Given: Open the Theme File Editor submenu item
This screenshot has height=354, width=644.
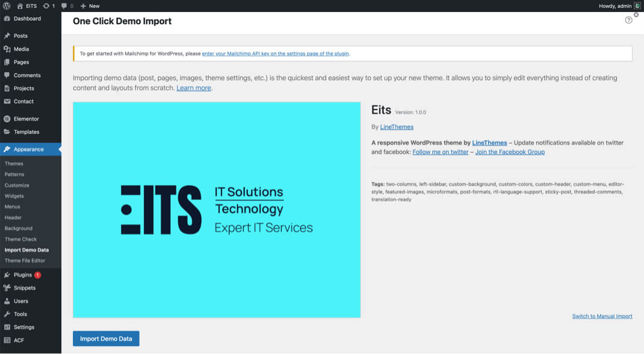Looking at the screenshot, I should tap(25, 260).
